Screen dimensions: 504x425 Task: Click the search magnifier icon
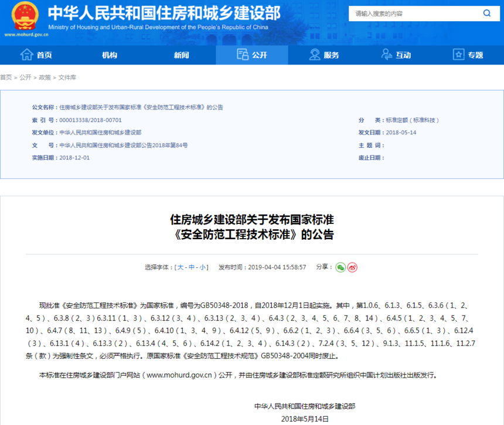pos(487,13)
